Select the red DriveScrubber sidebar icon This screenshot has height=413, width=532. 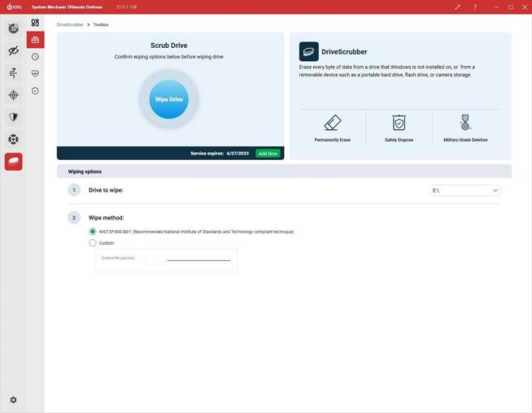tap(14, 162)
